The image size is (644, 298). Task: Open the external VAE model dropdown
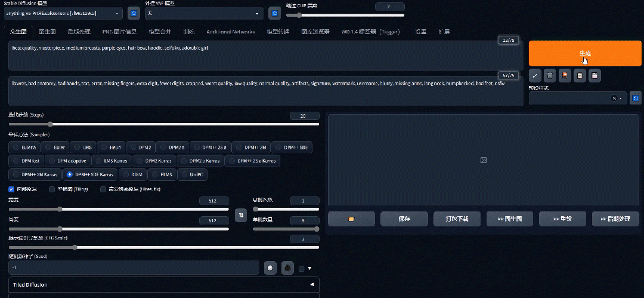[204, 13]
